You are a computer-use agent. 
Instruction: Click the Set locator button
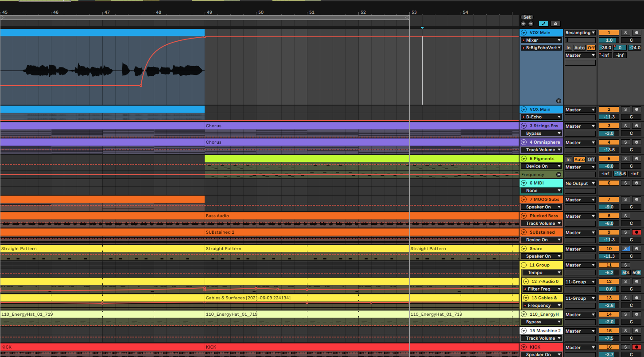click(x=527, y=17)
